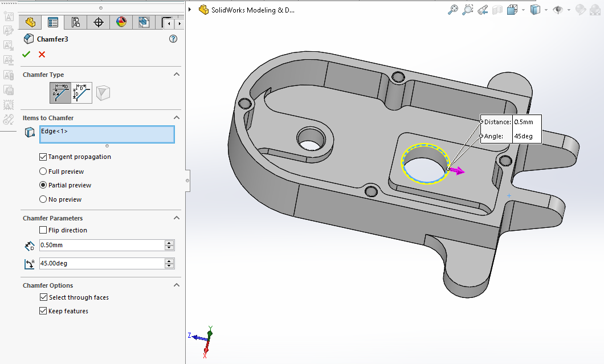Collapse the Chamfer Parameters section

coord(177,218)
